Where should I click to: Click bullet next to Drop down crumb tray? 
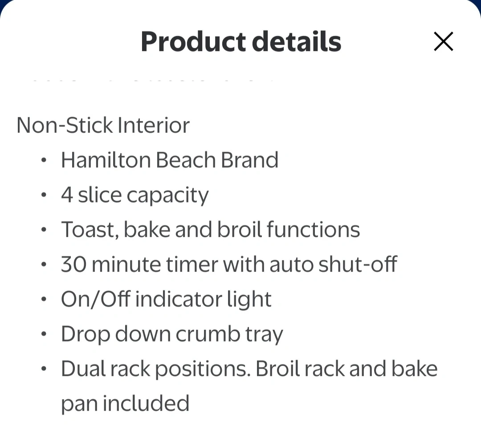tap(43, 334)
